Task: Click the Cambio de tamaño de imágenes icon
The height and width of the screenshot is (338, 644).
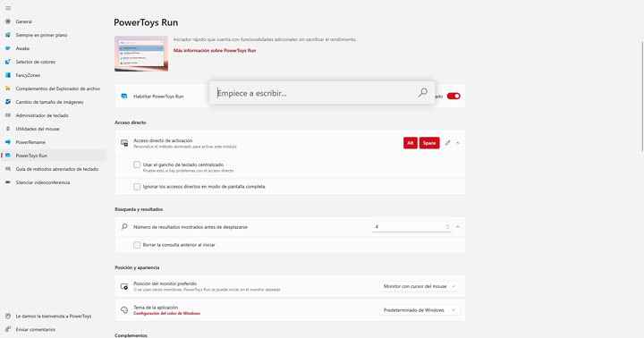Action: pos(8,102)
